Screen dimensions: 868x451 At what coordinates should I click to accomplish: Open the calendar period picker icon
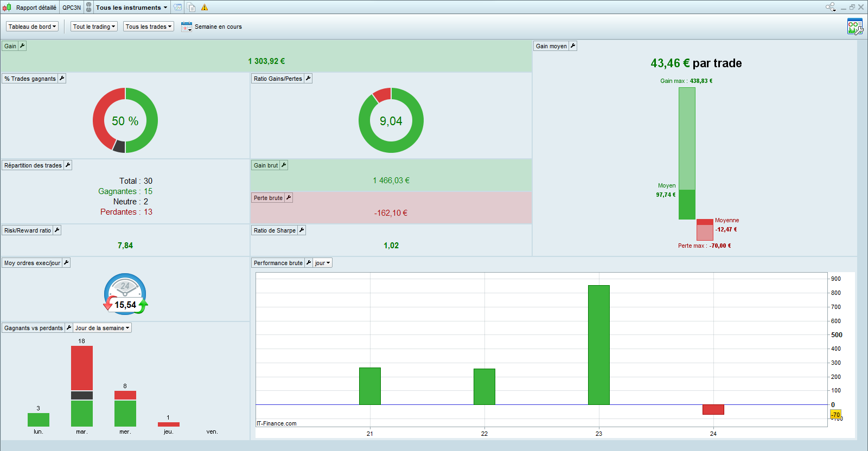(x=187, y=27)
